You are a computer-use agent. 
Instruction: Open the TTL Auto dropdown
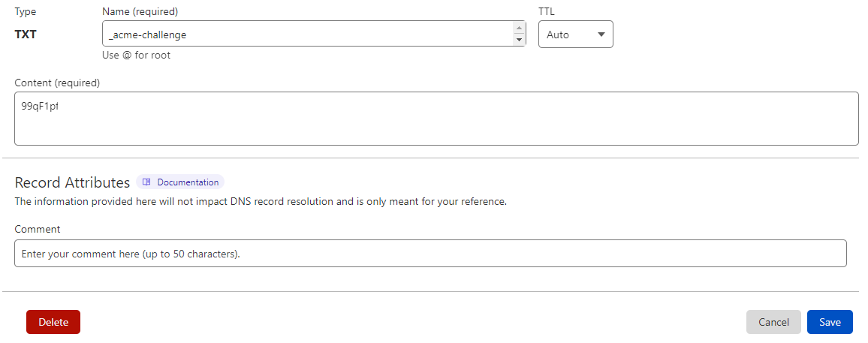(x=576, y=35)
